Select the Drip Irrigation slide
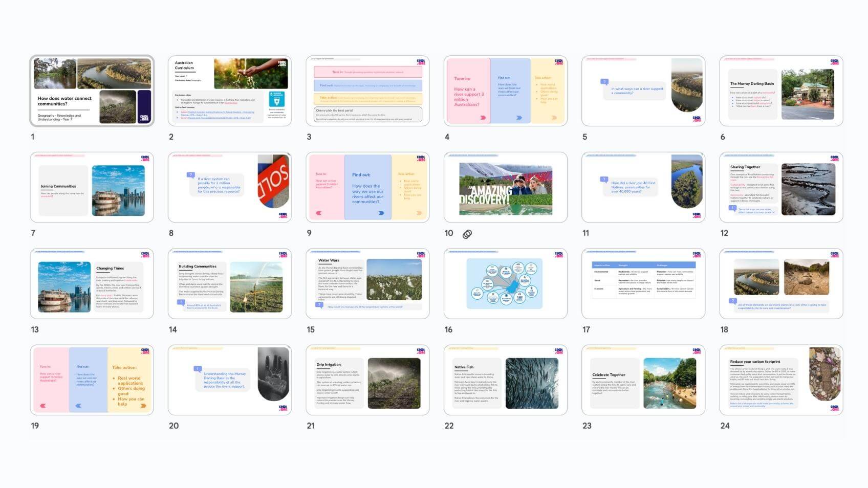The width and height of the screenshot is (868, 488). (x=367, y=380)
